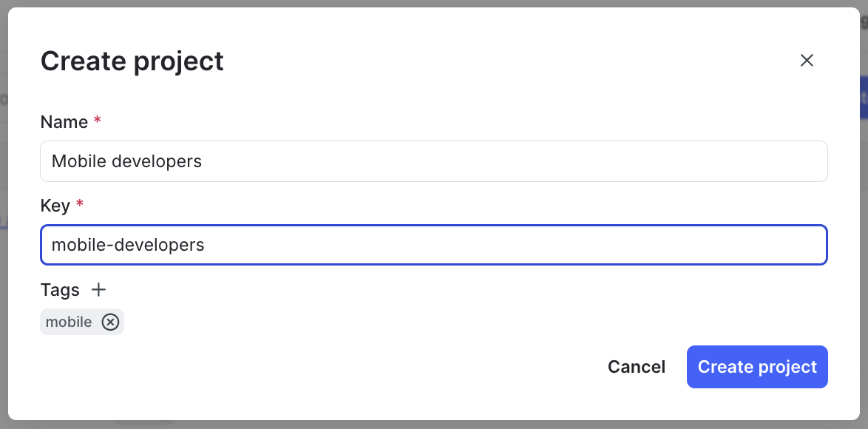Select the text "Mobile developers" in Name
The image size is (868, 429).
point(126,161)
